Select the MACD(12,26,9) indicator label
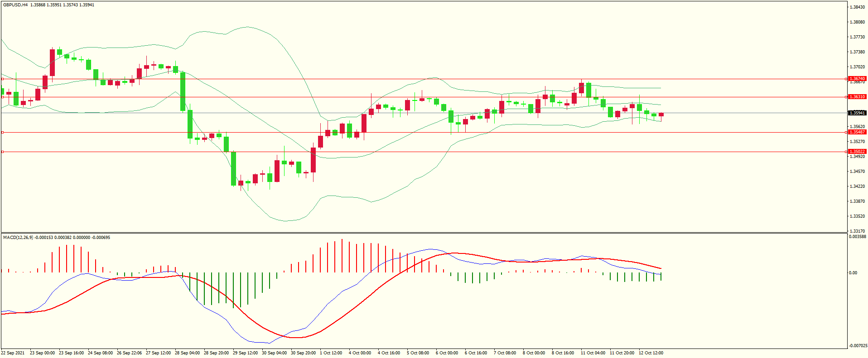The image size is (868, 358). pos(18,238)
